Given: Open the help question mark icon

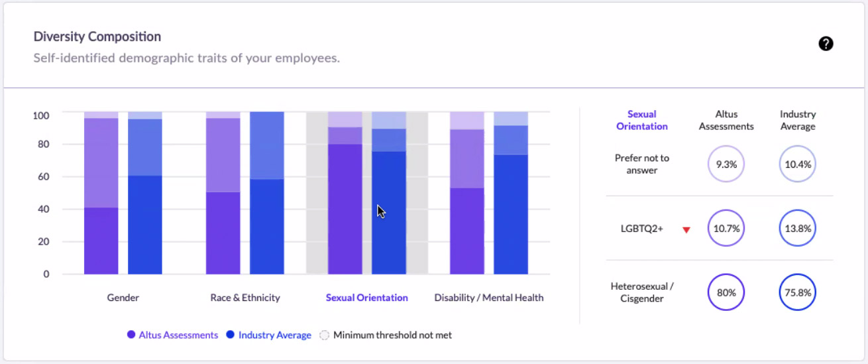Looking at the screenshot, I should (826, 44).
